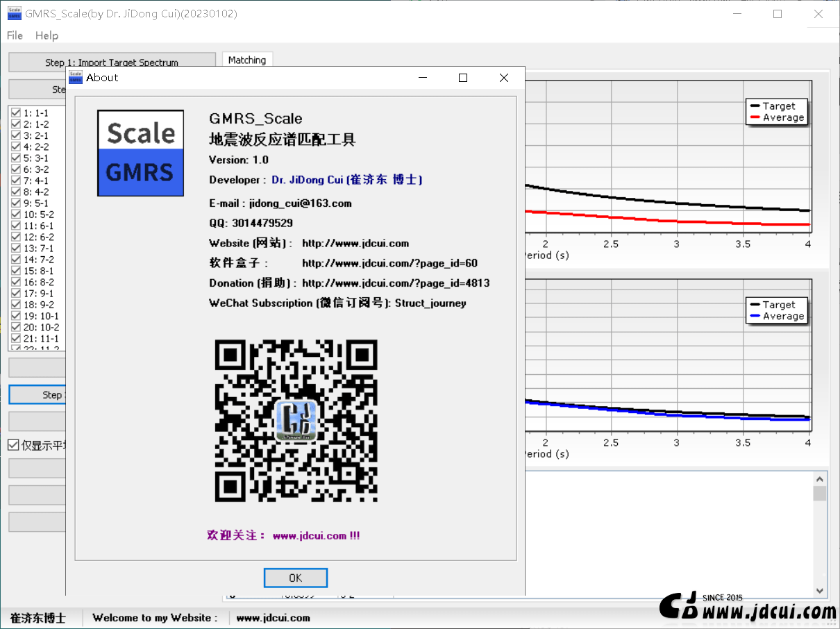The width and height of the screenshot is (840, 629).
Task: Click the 欢迎关注 www.jdcui.com text
Action: click(x=283, y=535)
